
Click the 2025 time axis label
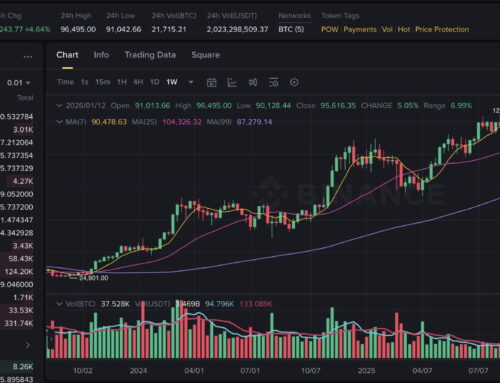tap(366, 371)
